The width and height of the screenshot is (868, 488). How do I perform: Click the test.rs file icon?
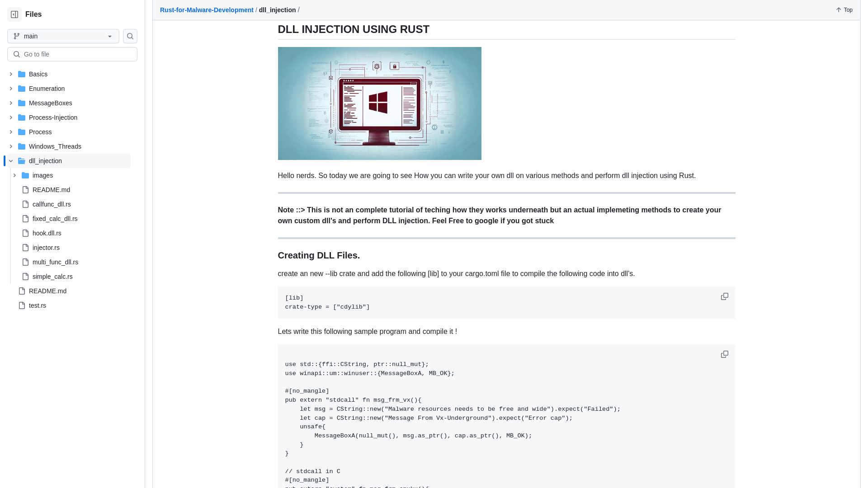pyautogui.click(x=22, y=305)
